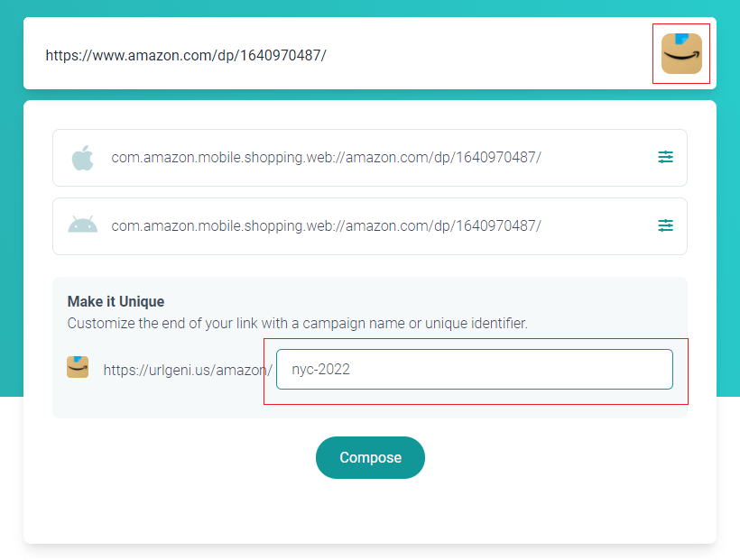Click the teal background left of main card
The image size is (740, 560).
coord(12,236)
